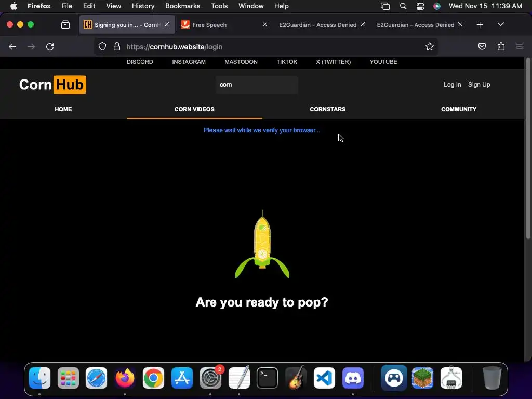532x399 pixels.
Task: Open the CORNSTARS nav tab
Action: click(328, 109)
